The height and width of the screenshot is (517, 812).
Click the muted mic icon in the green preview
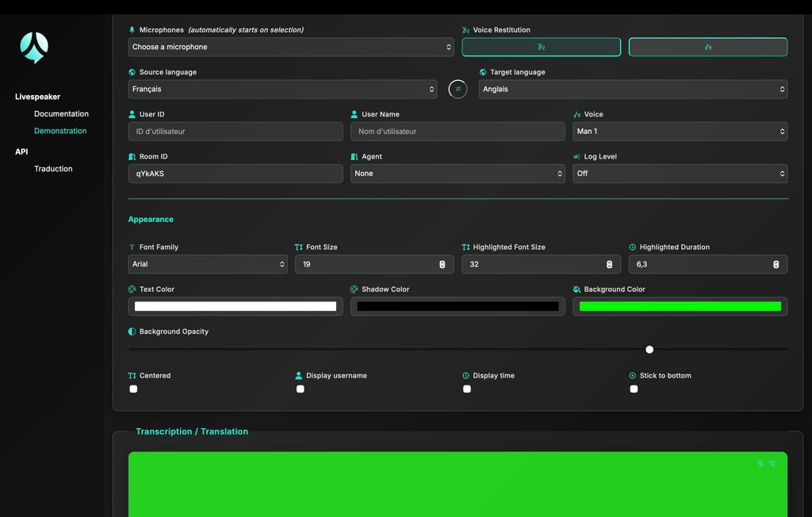click(760, 463)
